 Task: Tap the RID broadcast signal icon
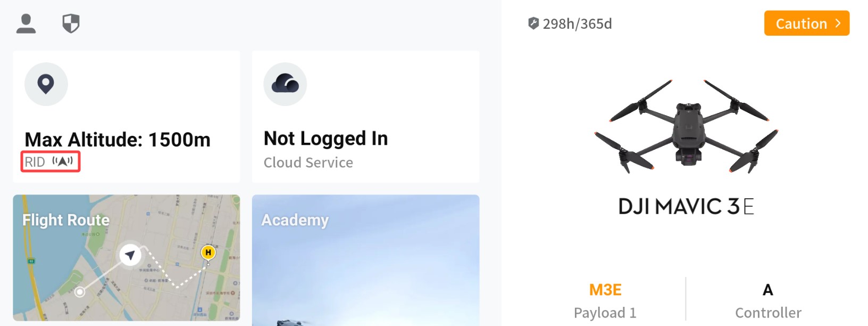click(62, 161)
